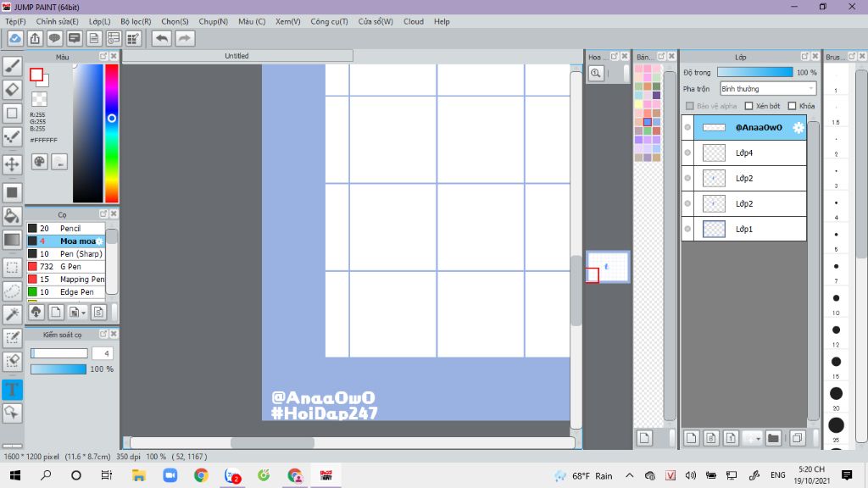Select the Gradient tool

[12, 240]
